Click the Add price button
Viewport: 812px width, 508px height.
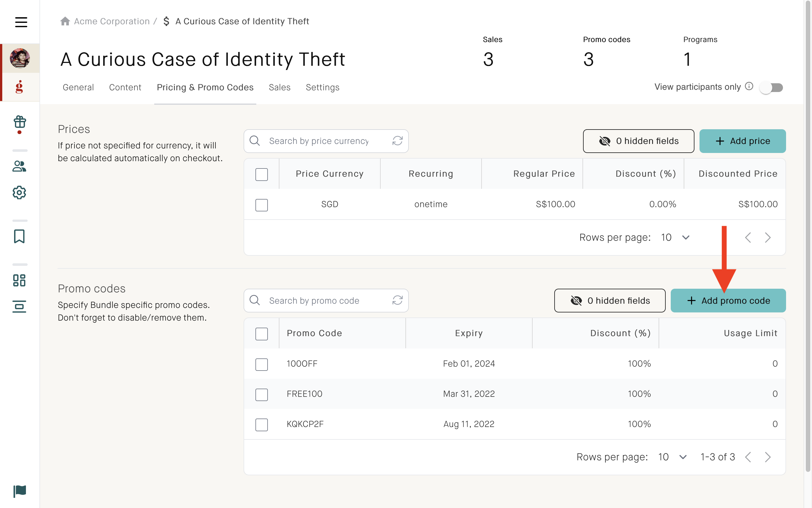[743, 141]
